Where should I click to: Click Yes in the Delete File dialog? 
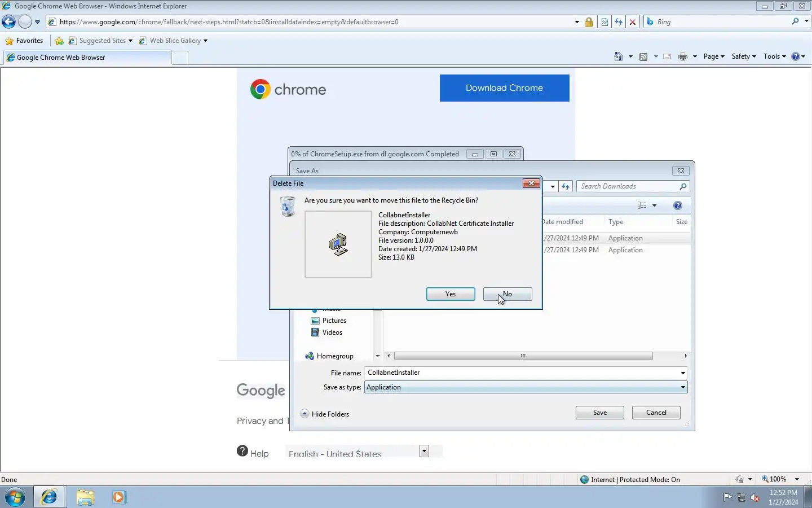click(x=451, y=294)
